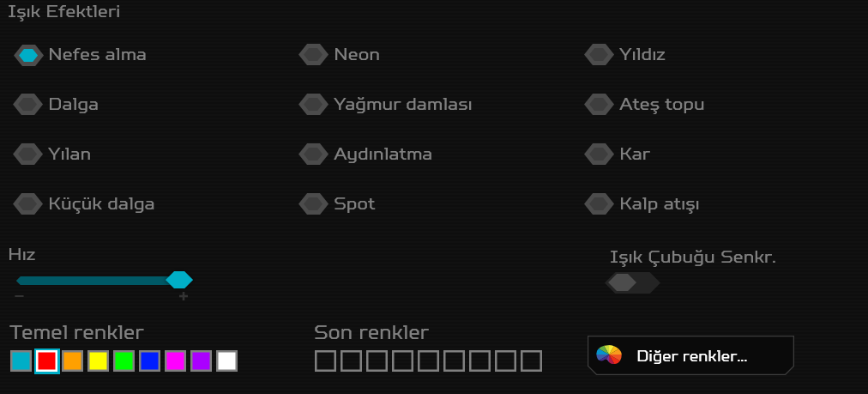Select the Dalga effect option
The height and width of the screenshot is (394, 868).
click(x=28, y=105)
